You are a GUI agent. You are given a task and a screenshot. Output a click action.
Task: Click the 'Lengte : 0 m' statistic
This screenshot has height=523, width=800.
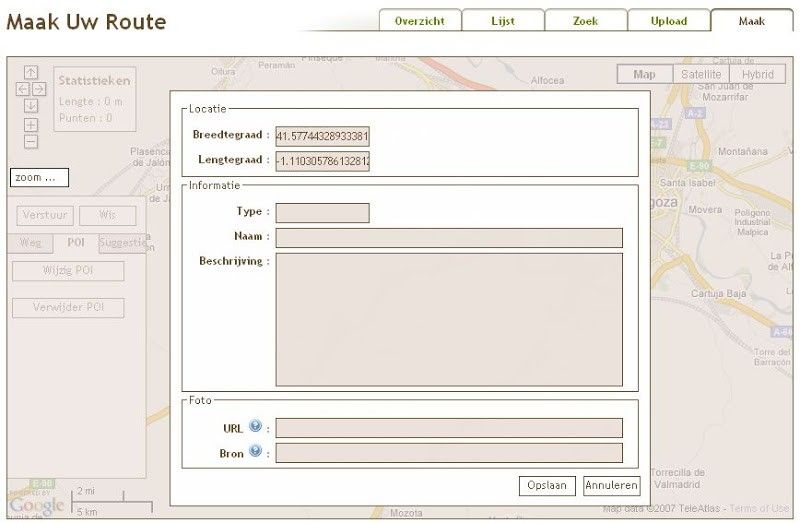[90, 102]
